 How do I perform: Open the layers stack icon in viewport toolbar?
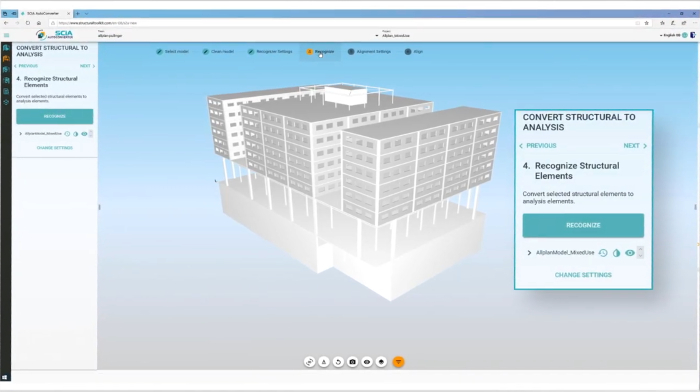(x=381, y=362)
